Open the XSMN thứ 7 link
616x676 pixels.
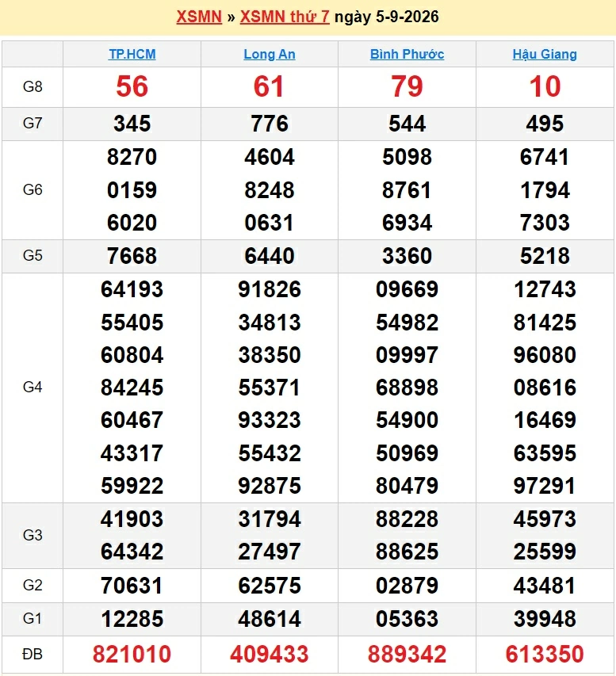point(285,17)
